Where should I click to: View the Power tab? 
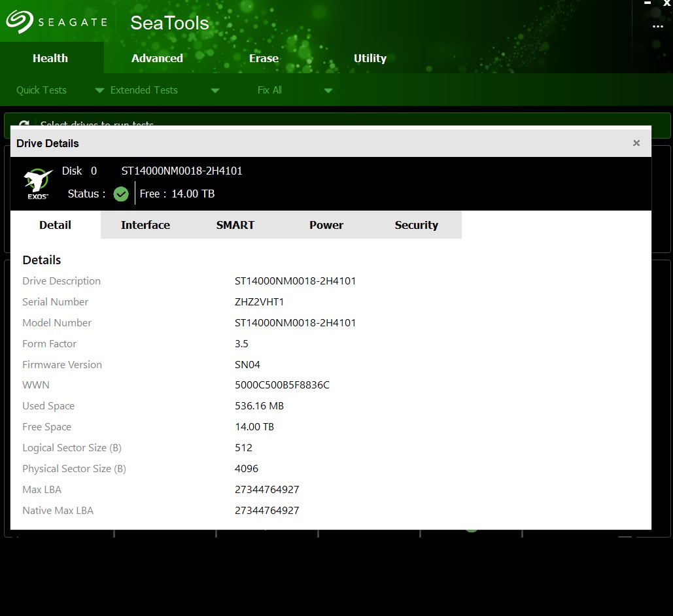pyautogui.click(x=326, y=225)
